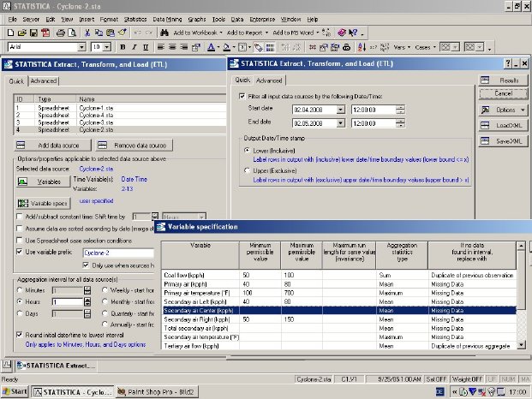The width and height of the screenshot is (532, 399).
Task: Open the Start date dropdown calendar
Action: (x=341, y=109)
